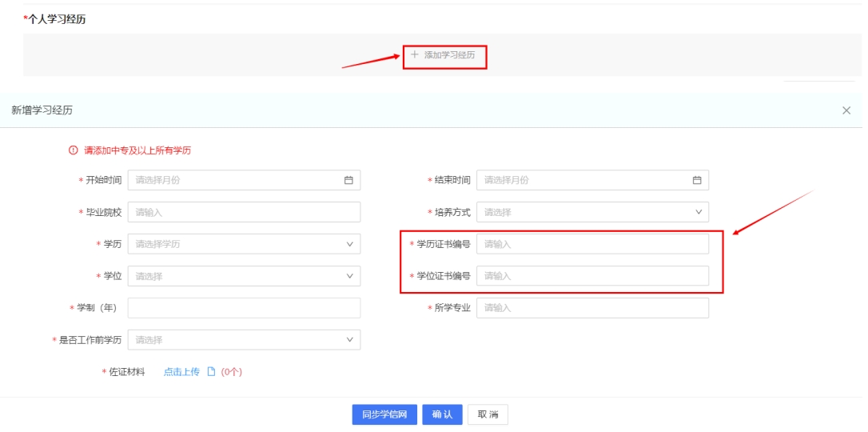Click the file icon beside 点击上传
Image resolution: width=868 pixels, height=432 pixels.
point(212,371)
